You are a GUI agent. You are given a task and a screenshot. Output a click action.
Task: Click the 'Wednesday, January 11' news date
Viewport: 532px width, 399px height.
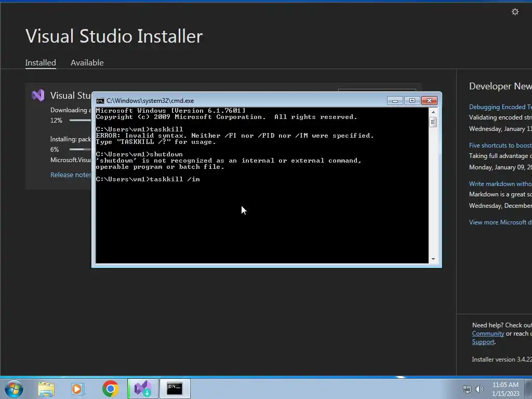pyautogui.click(x=500, y=129)
